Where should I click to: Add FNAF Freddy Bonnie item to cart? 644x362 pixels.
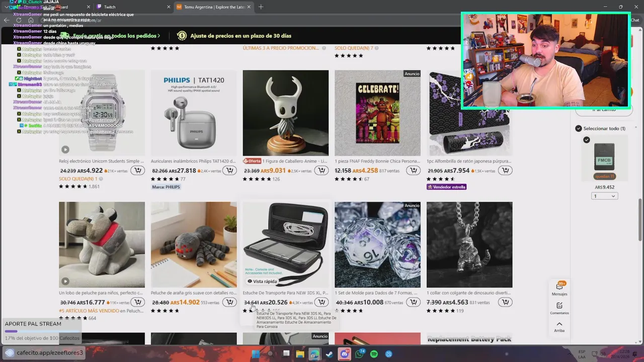coord(414,170)
